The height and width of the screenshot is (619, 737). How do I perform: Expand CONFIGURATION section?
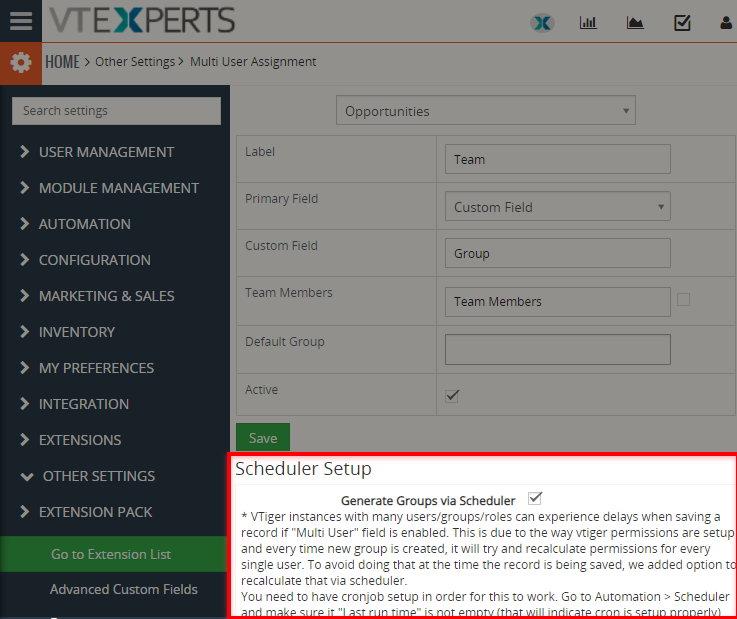(85, 260)
